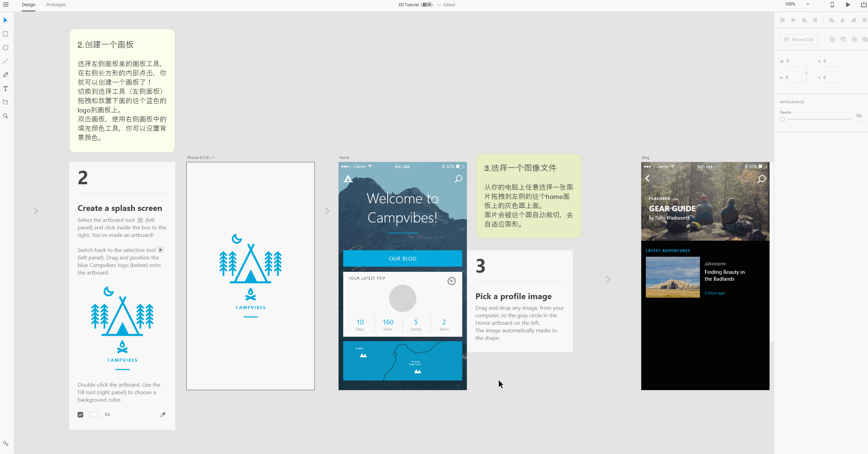The width and height of the screenshot is (868, 454).
Task: Click the width W input field
Action: click(x=794, y=61)
